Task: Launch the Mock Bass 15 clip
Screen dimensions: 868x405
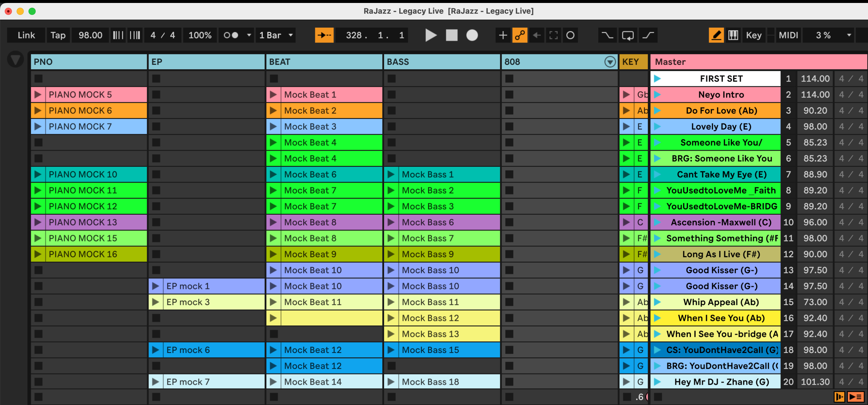Action: [x=391, y=350]
